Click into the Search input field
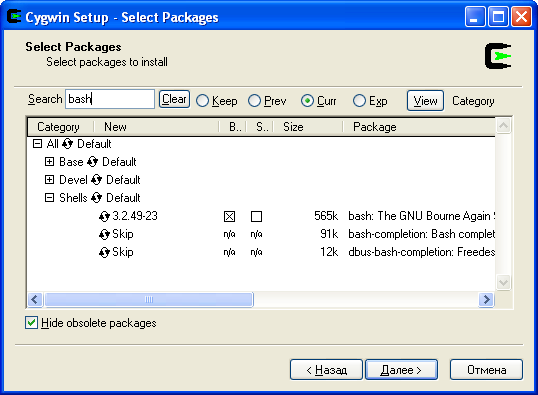Viewport: 538px width, 395px height. (110, 99)
